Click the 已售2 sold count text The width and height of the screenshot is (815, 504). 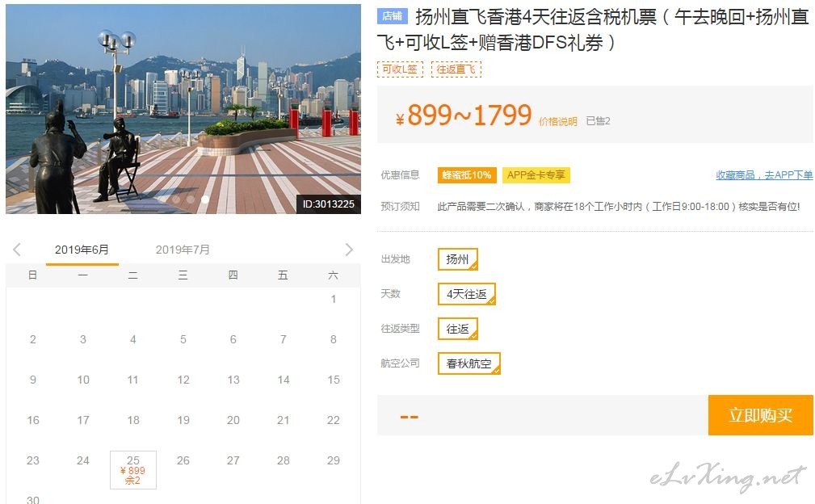pos(598,121)
